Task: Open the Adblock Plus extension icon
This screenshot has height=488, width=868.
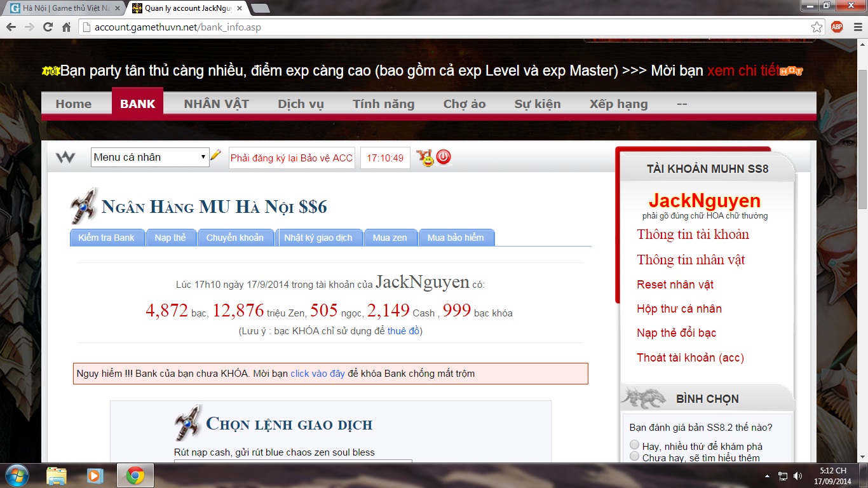Action: pos(837,27)
